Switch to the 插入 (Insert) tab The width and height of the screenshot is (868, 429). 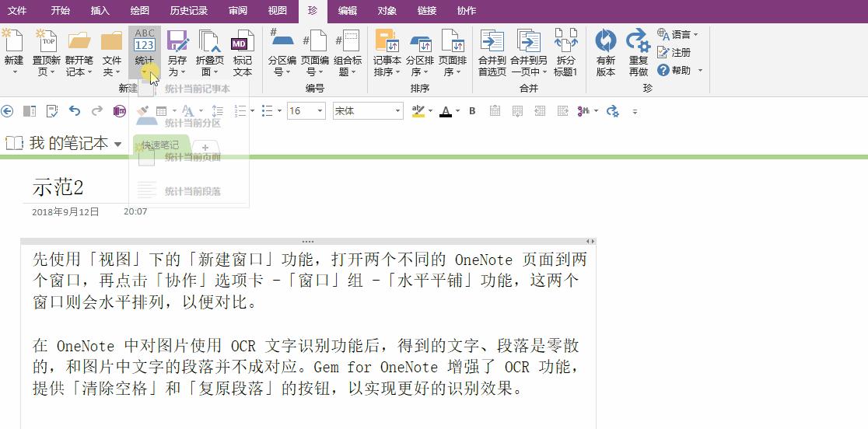coord(100,11)
